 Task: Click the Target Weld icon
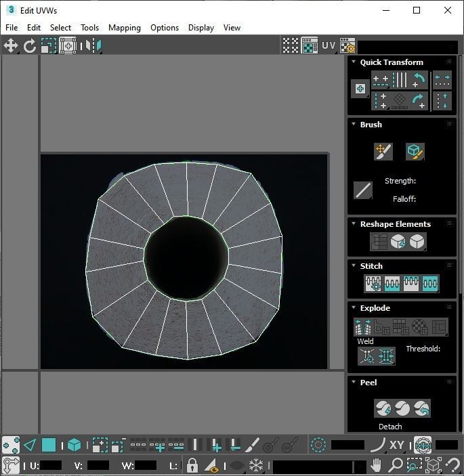pos(367,356)
